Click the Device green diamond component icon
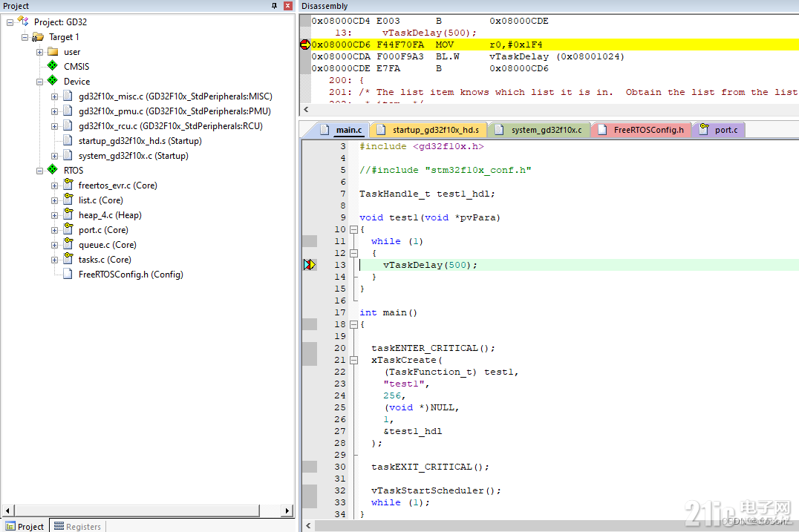 (x=53, y=80)
